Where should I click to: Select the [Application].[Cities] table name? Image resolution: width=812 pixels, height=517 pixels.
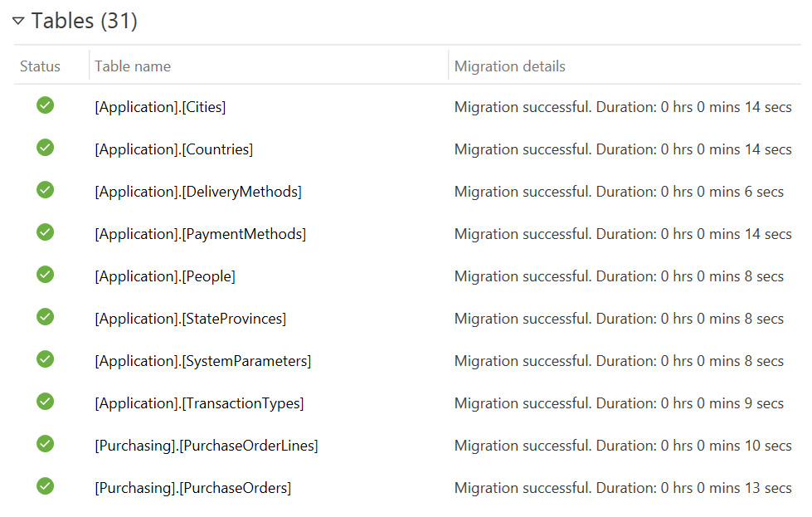click(160, 107)
